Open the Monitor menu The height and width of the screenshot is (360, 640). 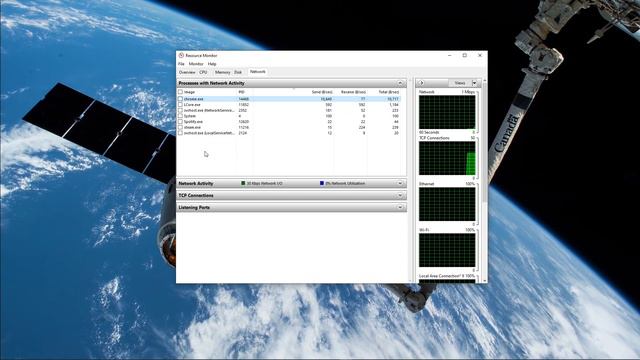pyautogui.click(x=196, y=64)
